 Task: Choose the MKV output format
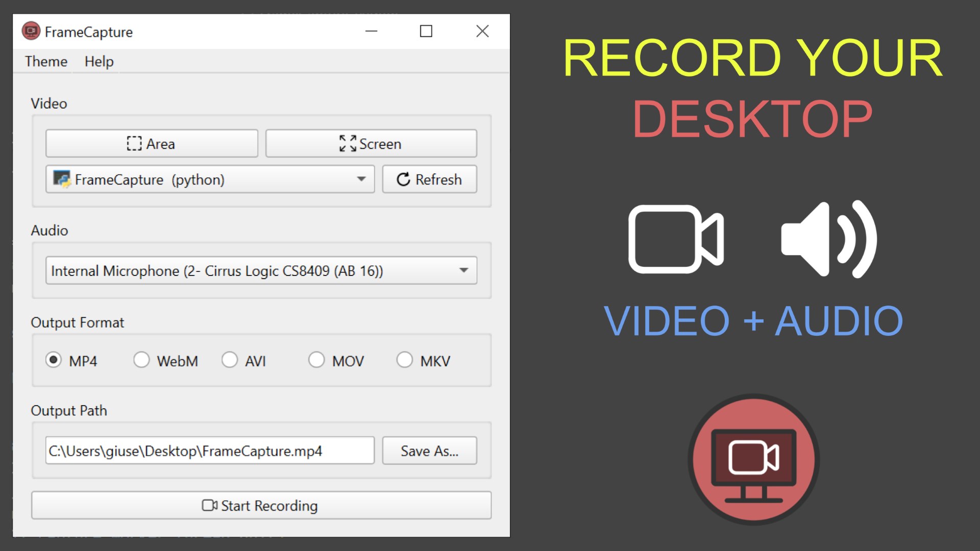click(405, 360)
